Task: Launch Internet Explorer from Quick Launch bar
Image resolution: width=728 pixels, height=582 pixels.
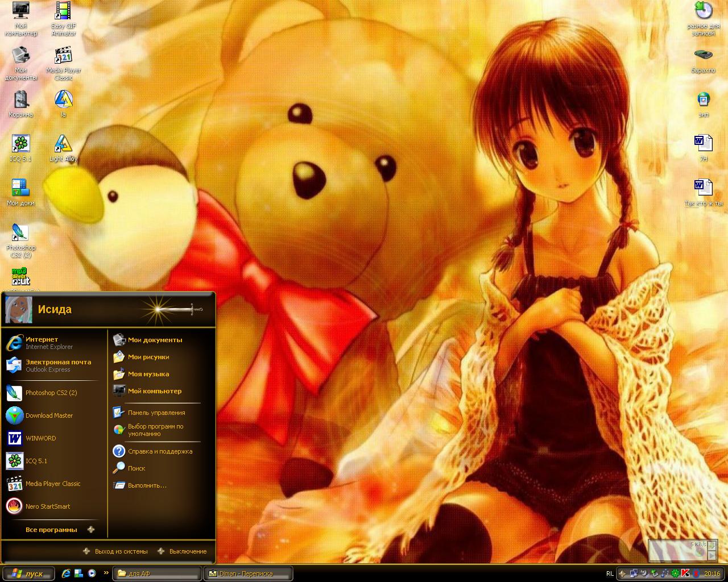Action: (66, 573)
